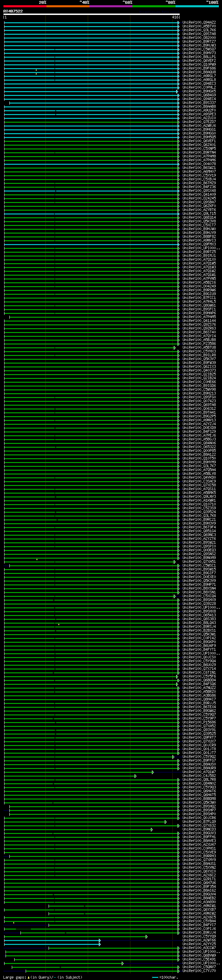Image resolution: width=222 pixels, height=980 pixels.
Task: Select the UniRef100_Q6VEF1 label
Action: pyautogui.click(x=199, y=141)
